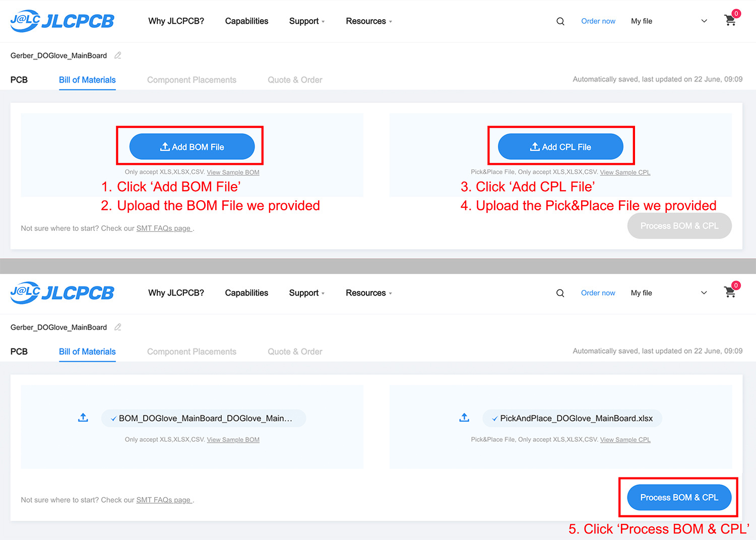Click the Add BOM File button
The image size is (756, 540).
click(x=192, y=147)
